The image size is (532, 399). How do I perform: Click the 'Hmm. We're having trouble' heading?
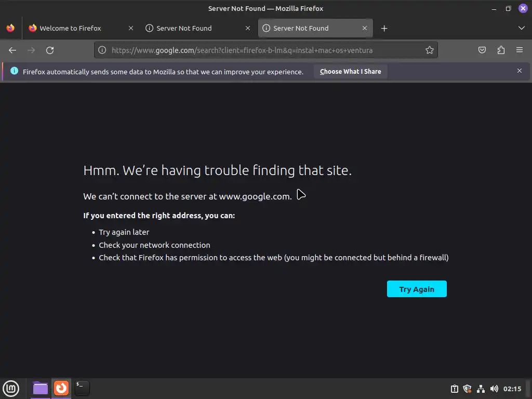point(218,170)
